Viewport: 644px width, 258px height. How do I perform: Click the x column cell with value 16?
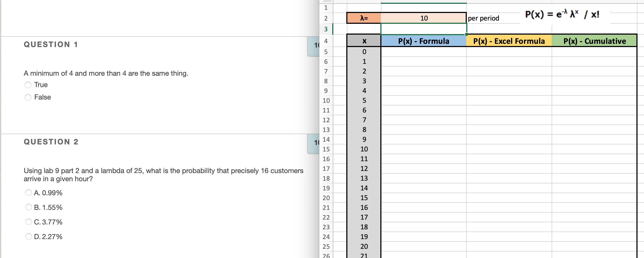tap(364, 207)
